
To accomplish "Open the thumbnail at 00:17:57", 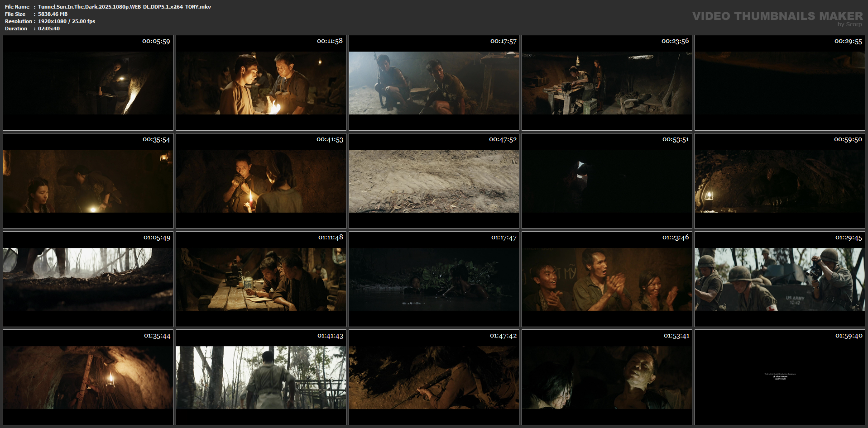I will (x=434, y=83).
